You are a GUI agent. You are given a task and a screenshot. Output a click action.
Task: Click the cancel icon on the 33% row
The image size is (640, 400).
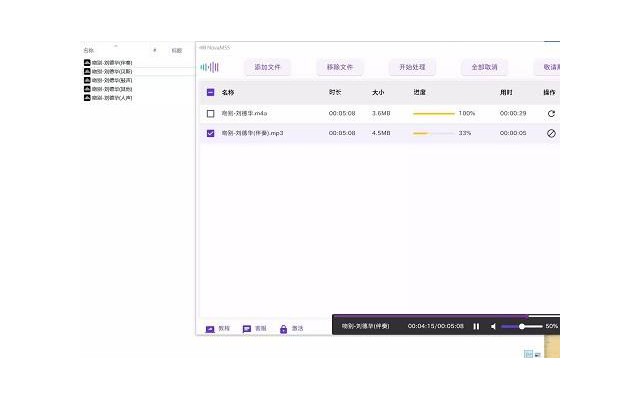pos(551,133)
